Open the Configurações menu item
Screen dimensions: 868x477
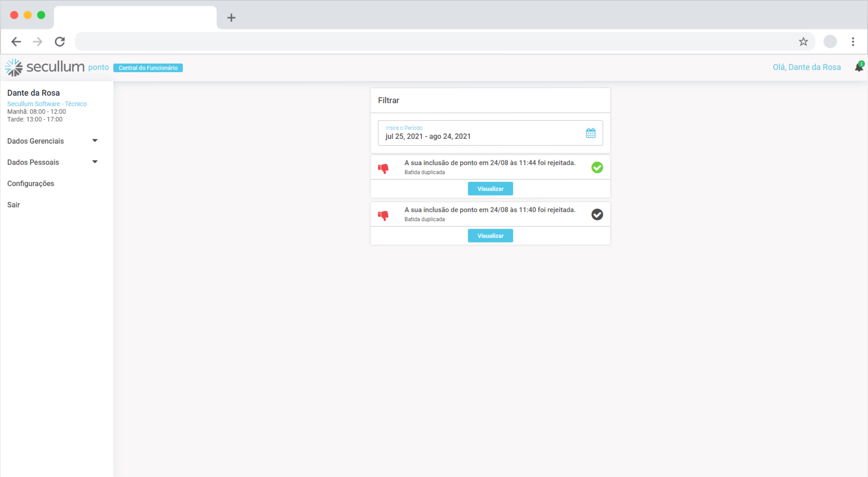[31, 183]
